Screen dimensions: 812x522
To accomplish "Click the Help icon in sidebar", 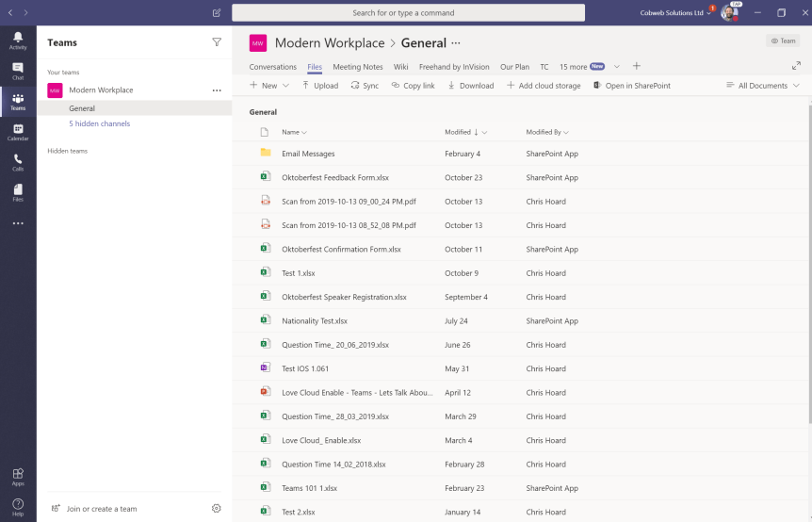I will click(18, 506).
